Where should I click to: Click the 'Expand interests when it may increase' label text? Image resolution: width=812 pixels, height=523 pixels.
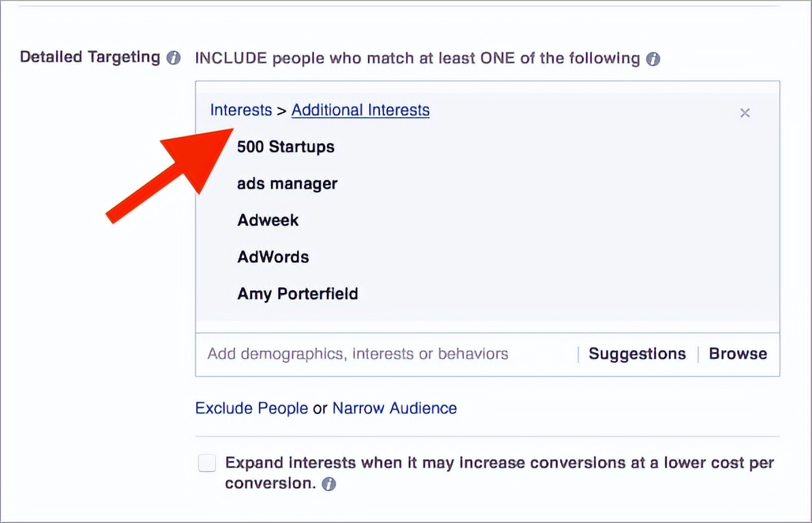[x=499, y=463]
